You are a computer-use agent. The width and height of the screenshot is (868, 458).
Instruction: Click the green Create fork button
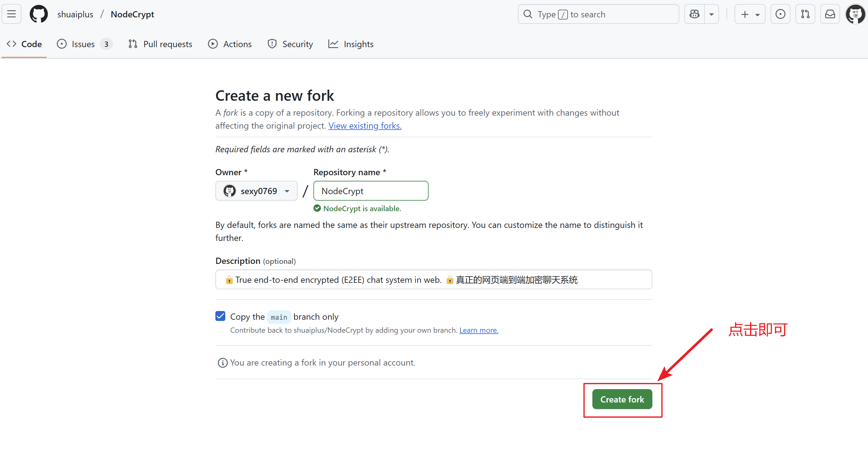coord(622,399)
